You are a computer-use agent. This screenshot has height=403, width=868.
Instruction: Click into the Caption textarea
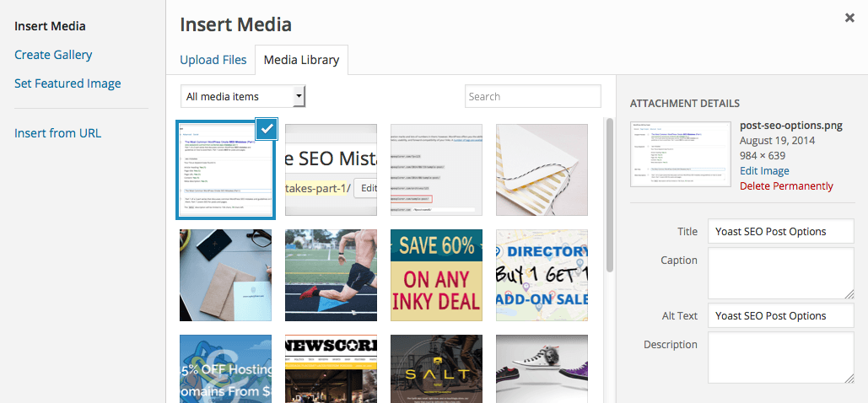[781, 273]
